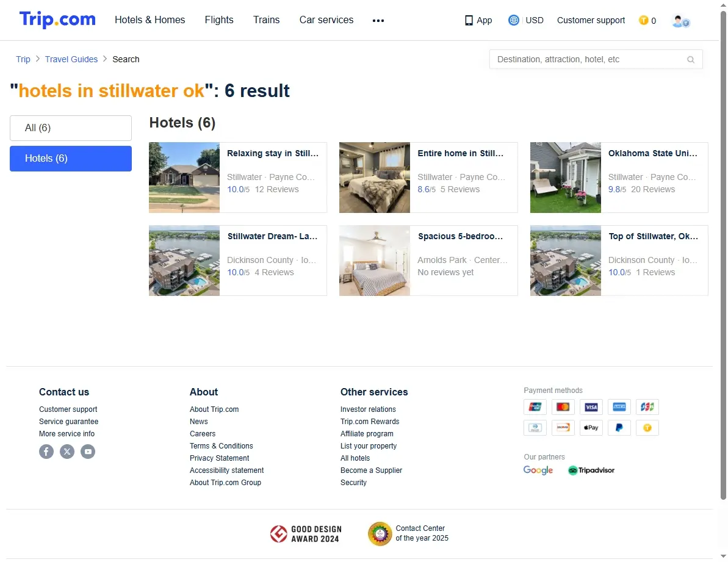728x562 pixels.
Task: Open the Security footer link
Action: pos(353,483)
